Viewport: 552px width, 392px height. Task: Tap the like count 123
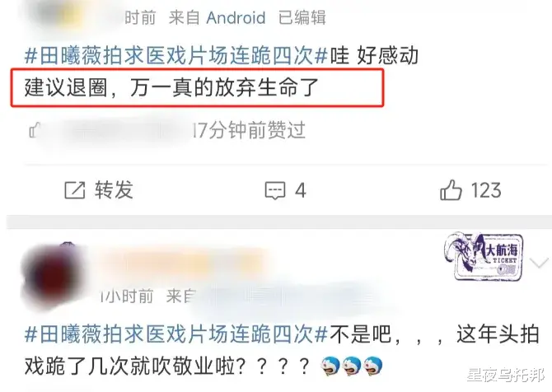pyautogui.click(x=486, y=190)
